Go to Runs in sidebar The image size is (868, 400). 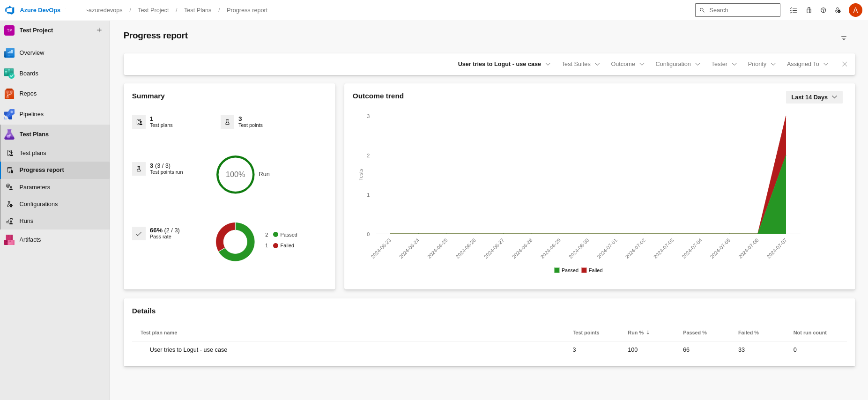(26, 221)
